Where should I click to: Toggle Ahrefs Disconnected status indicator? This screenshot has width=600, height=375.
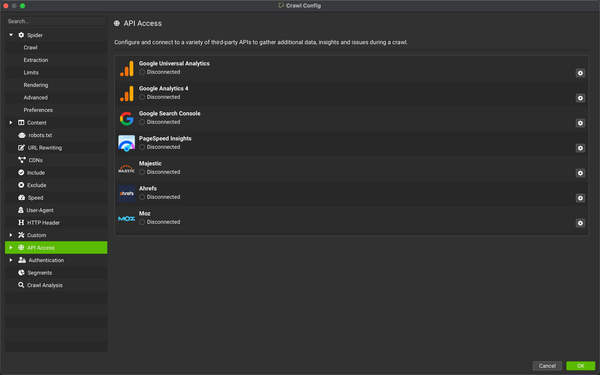[142, 197]
